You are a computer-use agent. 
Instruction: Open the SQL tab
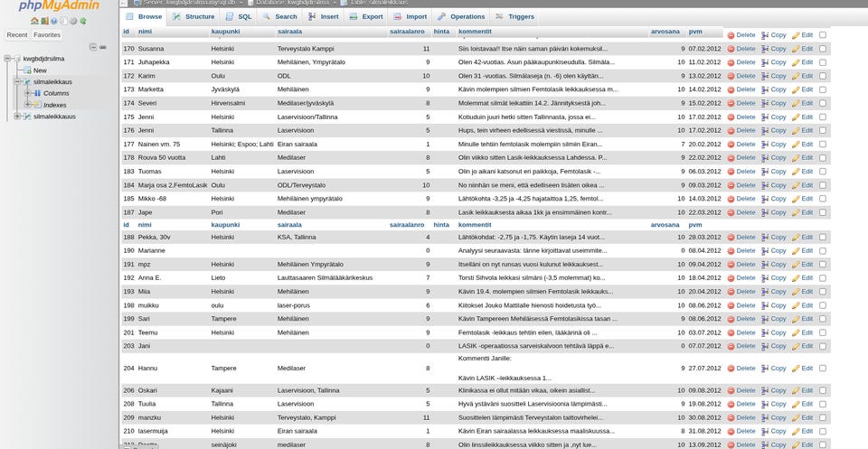(238, 16)
